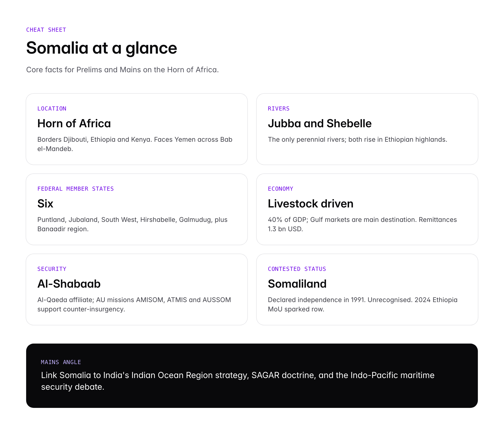Image resolution: width=504 pixels, height=434 pixels.
Task: Select the 'Six' federal states heading
Action: [x=45, y=204]
